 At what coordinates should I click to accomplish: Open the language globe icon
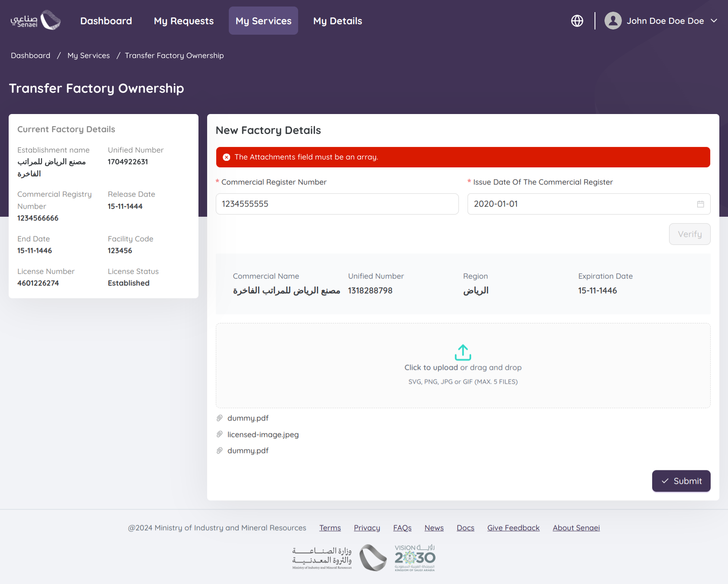pyautogui.click(x=577, y=21)
